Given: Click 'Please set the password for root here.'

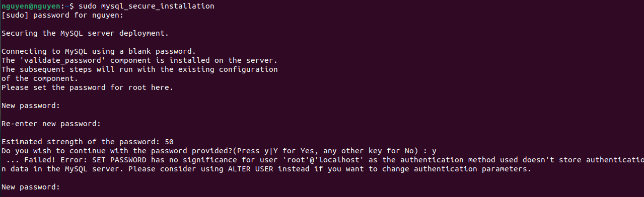Looking at the screenshot, I should click(x=88, y=87).
